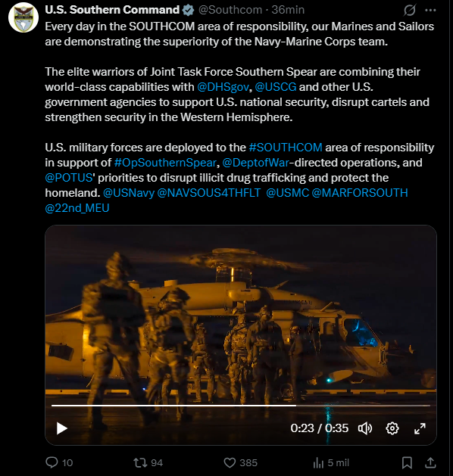Bookmark this post
The width and height of the screenshot is (453, 476).
click(407, 462)
